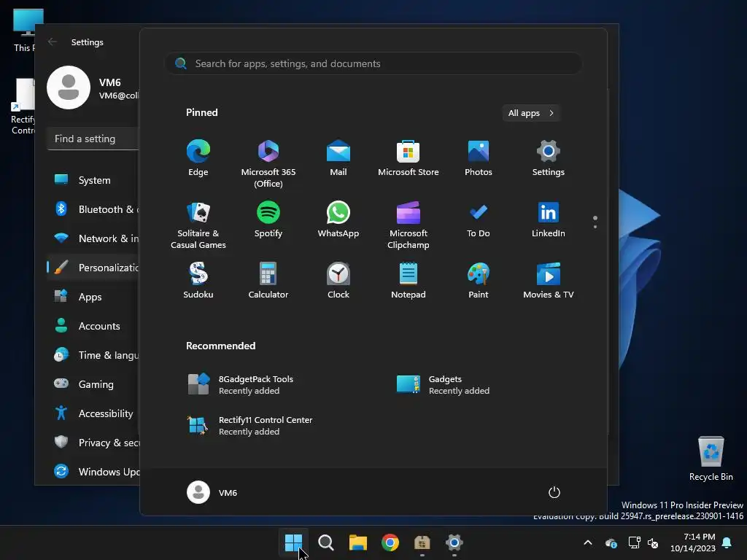Screen dimensions: 747x560
Task: Launch Movies & TV app
Action: [549, 281]
